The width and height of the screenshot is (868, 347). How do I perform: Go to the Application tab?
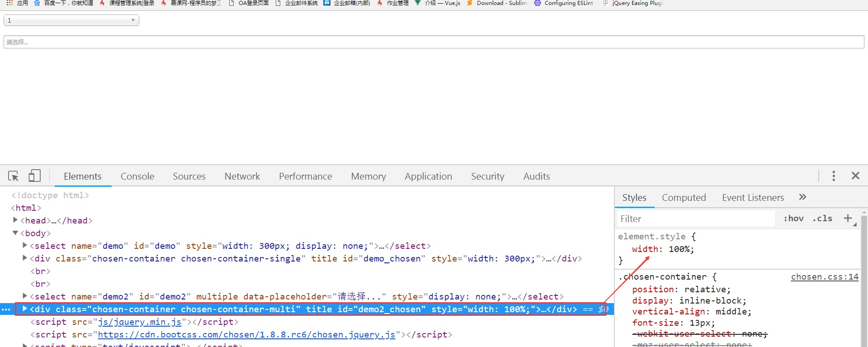429,176
